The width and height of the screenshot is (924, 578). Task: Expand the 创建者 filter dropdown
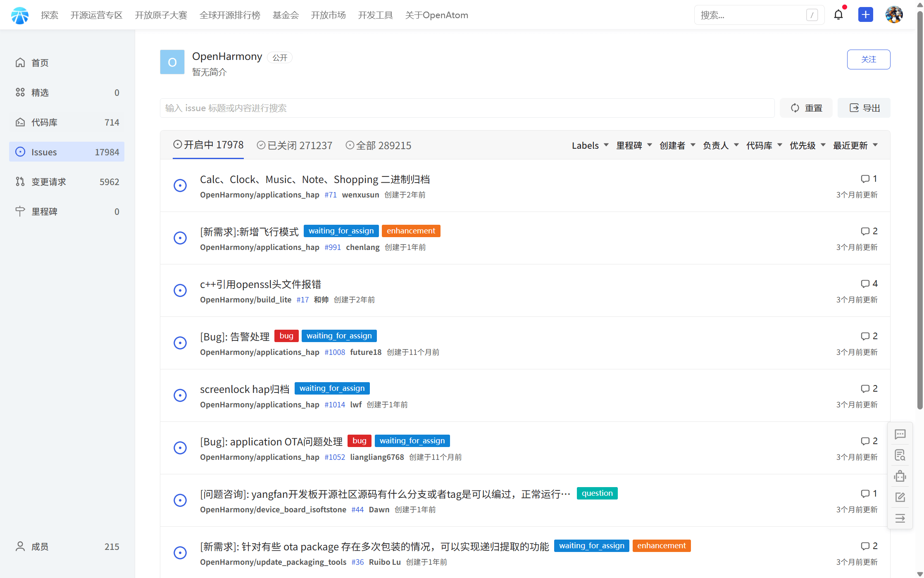tap(677, 145)
